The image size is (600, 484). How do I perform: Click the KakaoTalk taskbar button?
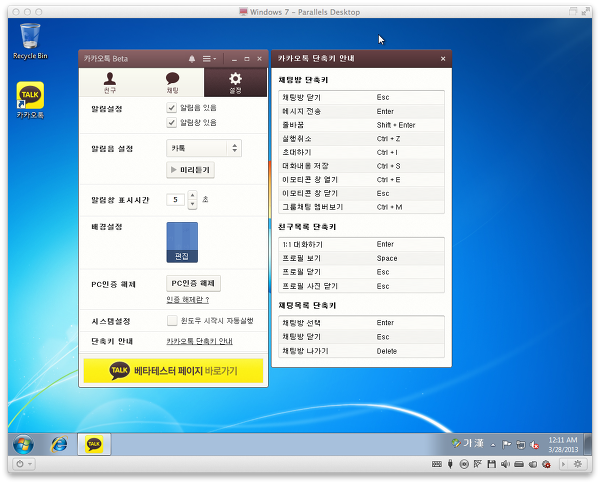click(x=94, y=444)
